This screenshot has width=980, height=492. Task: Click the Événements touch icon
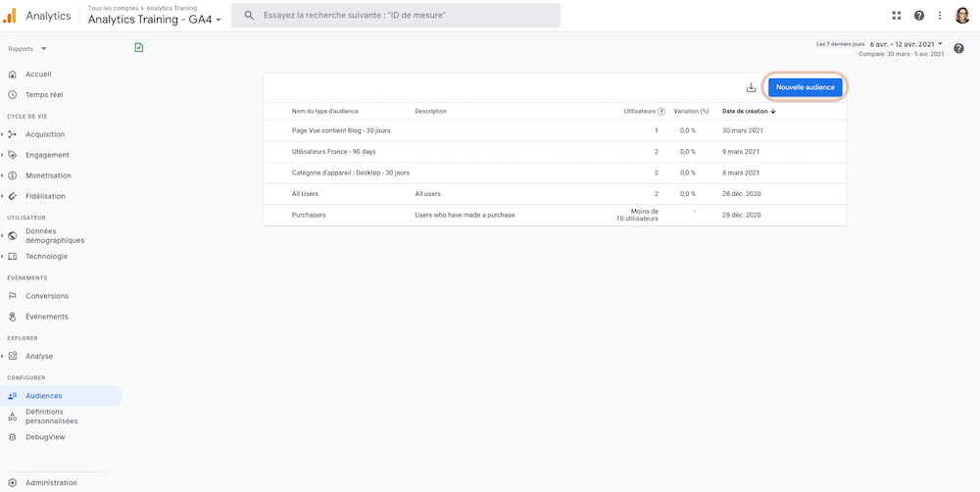coord(13,317)
